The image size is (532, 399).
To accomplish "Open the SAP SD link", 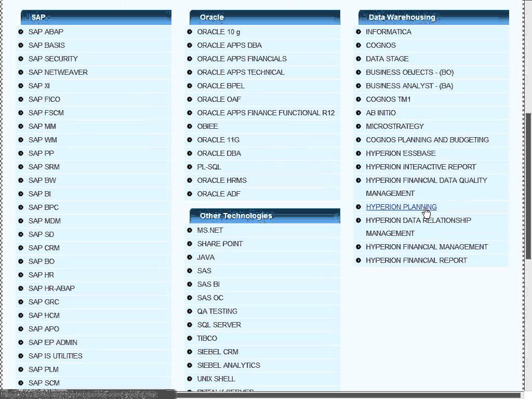I will (41, 235).
